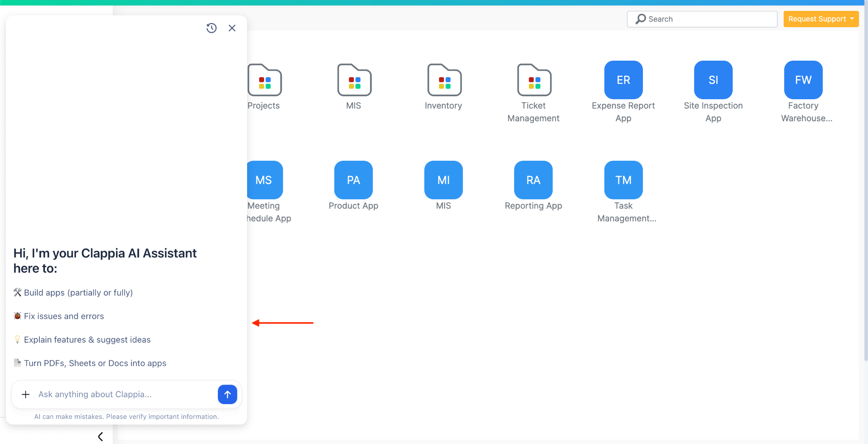Launch the Factory Warehouse app
This screenshot has width=868, height=444.
802,80
